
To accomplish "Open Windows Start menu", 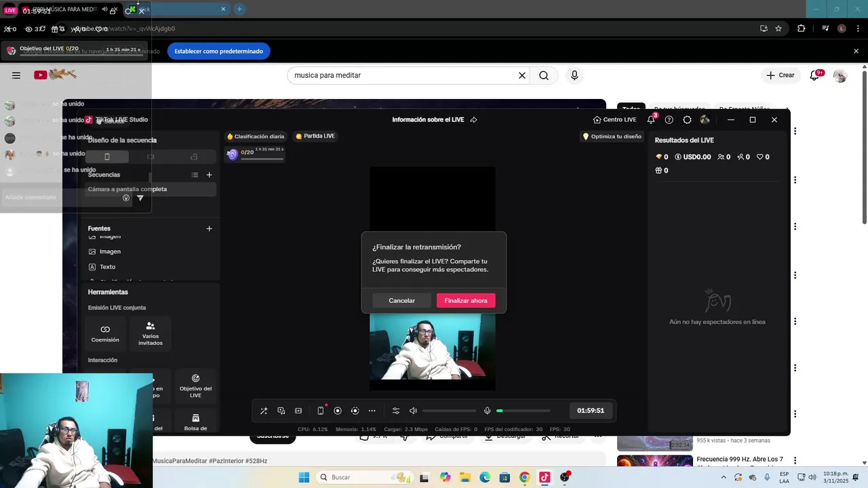I will tap(304, 477).
